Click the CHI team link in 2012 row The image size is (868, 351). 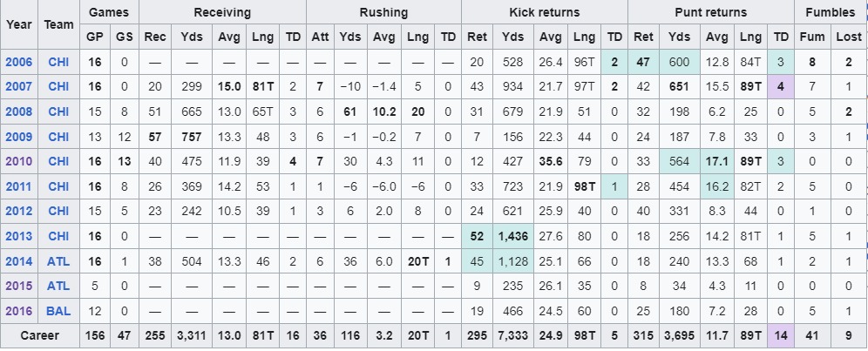click(x=58, y=212)
